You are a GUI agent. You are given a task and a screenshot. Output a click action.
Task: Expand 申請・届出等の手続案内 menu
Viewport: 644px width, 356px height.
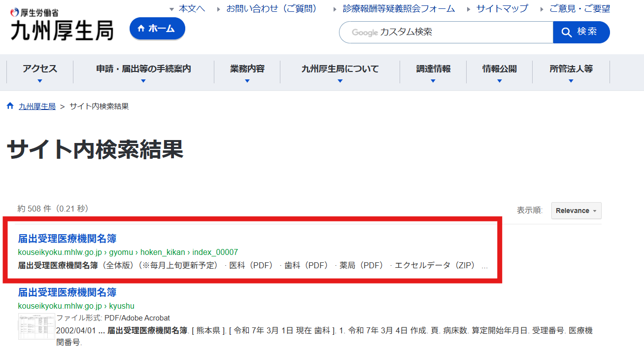click(x=143, y=72)
